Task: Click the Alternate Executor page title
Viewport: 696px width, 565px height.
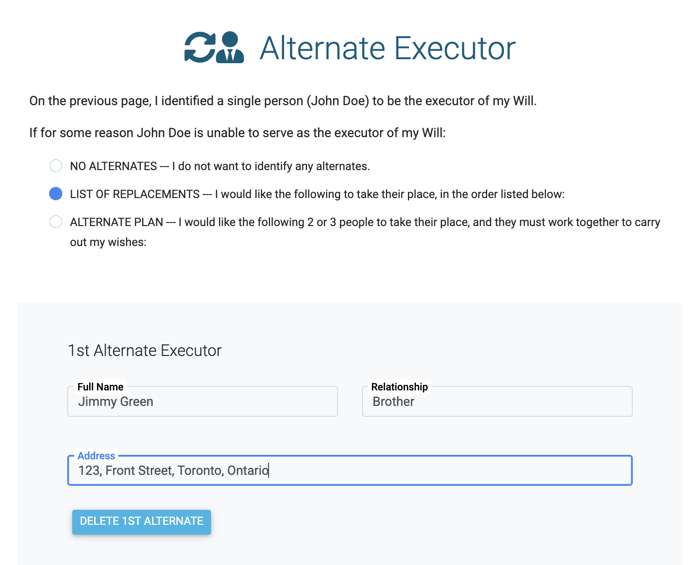Action: 387,48
